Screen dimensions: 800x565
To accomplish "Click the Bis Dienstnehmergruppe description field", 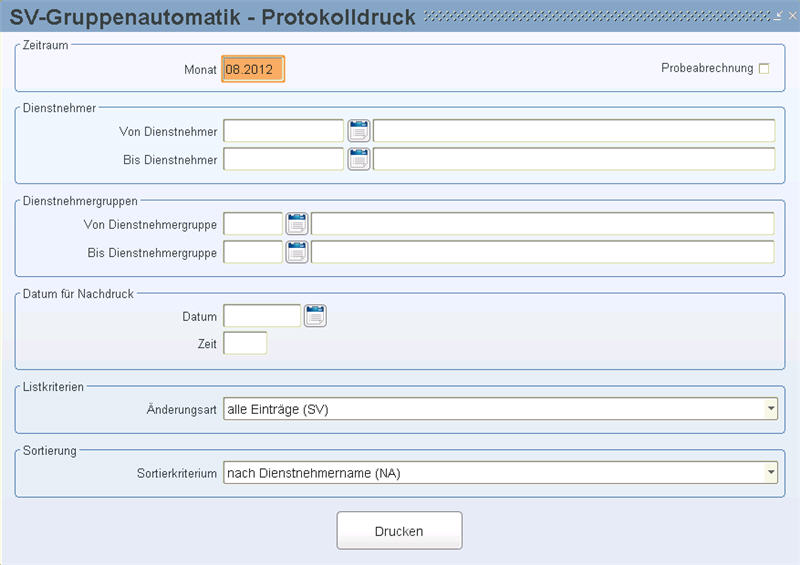I will pos(543,252).
